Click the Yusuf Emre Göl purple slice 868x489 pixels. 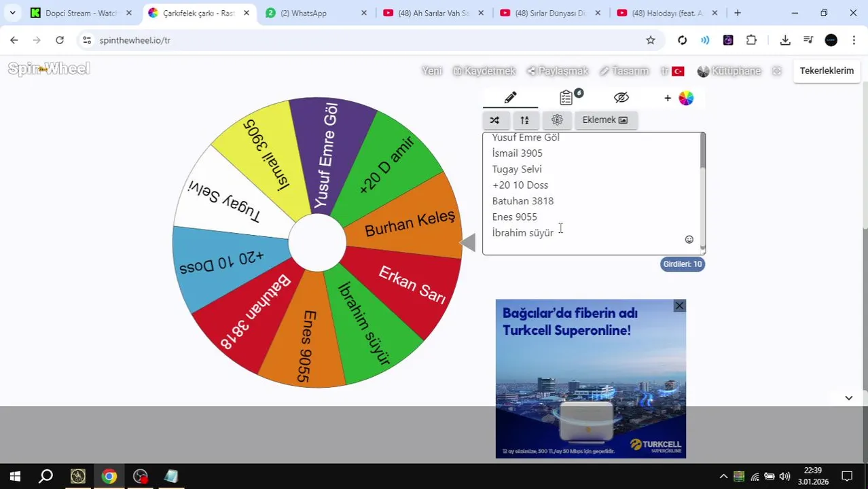(x=327, y=155)
